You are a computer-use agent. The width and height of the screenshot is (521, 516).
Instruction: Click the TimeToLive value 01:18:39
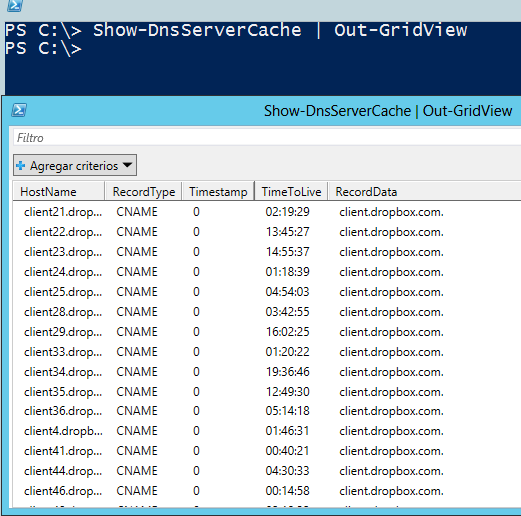(x=287, y=272)
